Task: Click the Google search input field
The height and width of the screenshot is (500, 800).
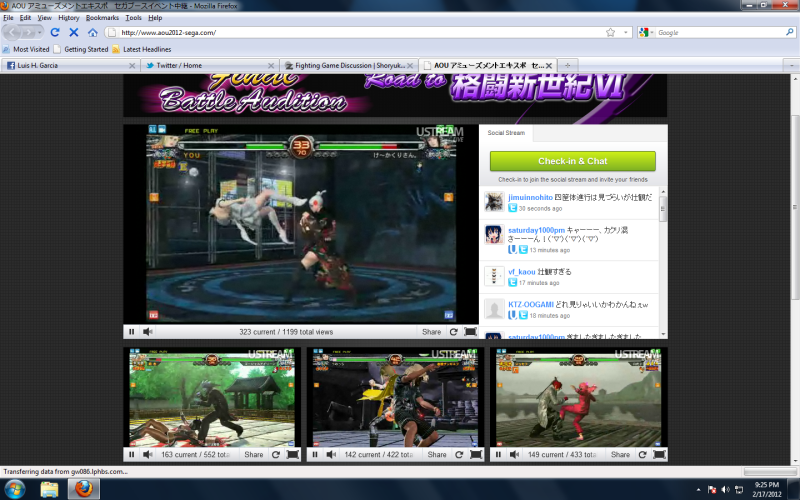Action: coord(719,32)
